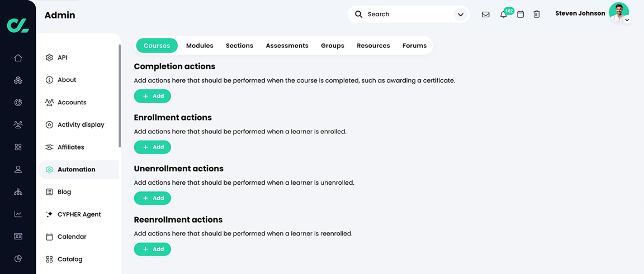This screenshot has width=644, height=274.
Task: Click the Reenrollment actions heading
Action: pos(178,219)
